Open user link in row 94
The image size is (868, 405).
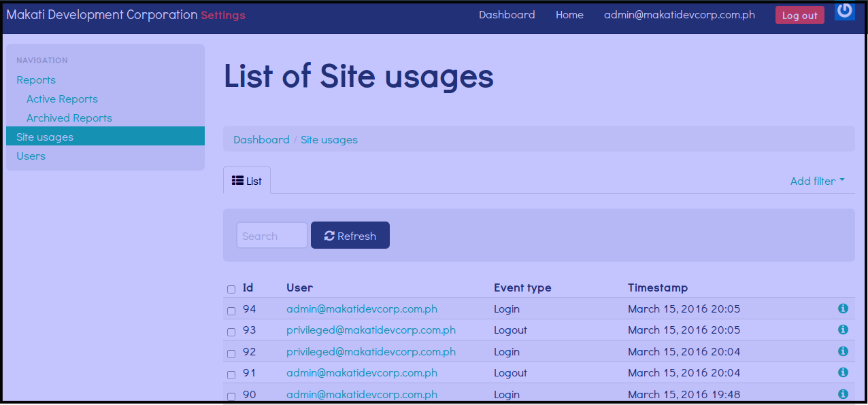tap(362, 309)
